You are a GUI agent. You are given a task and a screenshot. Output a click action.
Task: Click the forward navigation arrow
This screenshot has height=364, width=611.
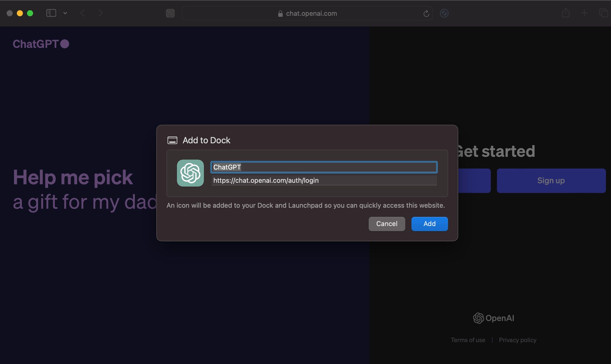(100, 13)
